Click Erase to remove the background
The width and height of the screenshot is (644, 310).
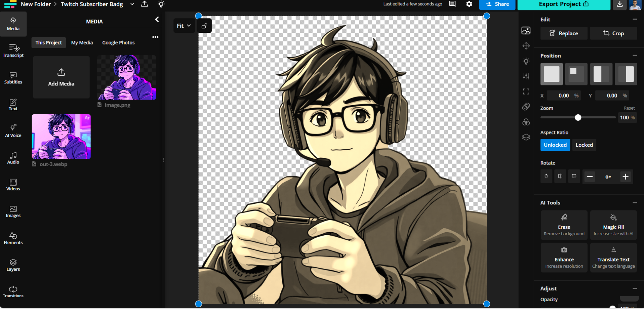[563, 225]
